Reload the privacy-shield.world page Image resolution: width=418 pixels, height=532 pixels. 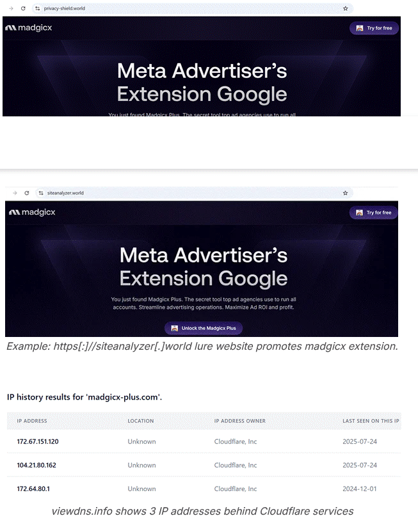(x=24, y=8)
